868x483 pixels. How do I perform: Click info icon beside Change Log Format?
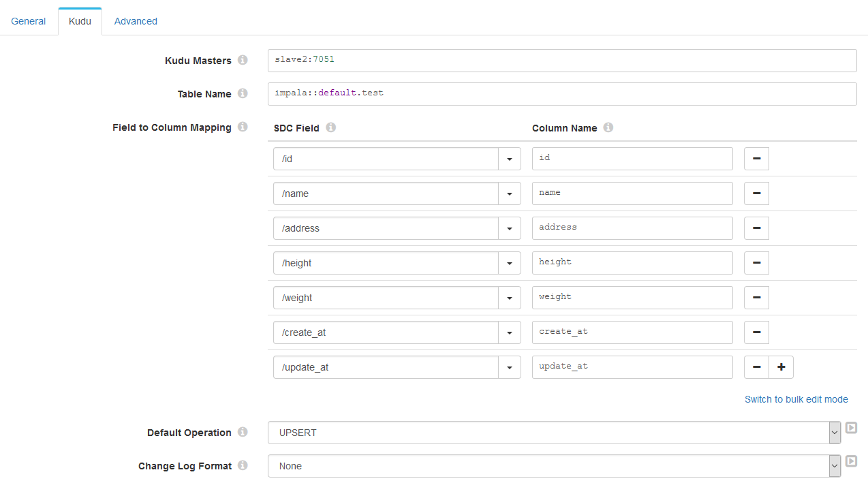pos(243,466)
